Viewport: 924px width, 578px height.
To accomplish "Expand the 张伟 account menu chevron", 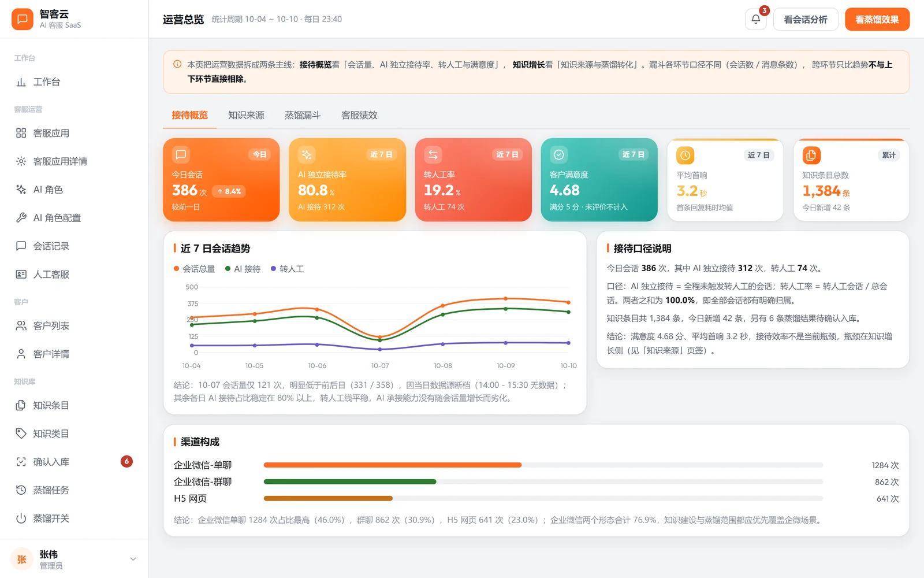I will 133,559.
